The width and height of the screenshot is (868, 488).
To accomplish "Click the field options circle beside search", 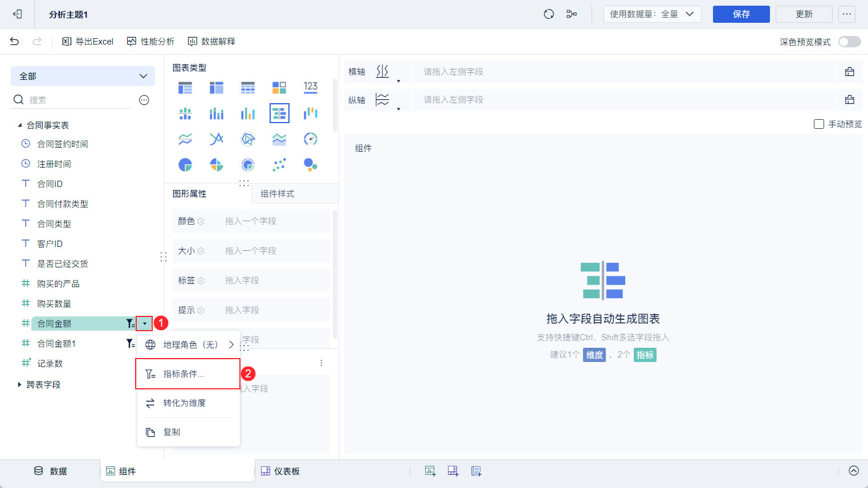I will [144, 100].
